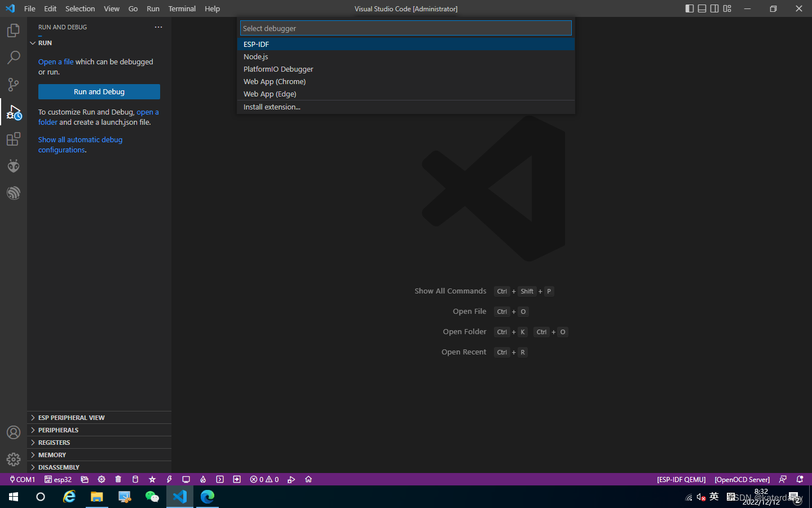Open Microsoft Edge from Windows taskbar

pos(208,497)
